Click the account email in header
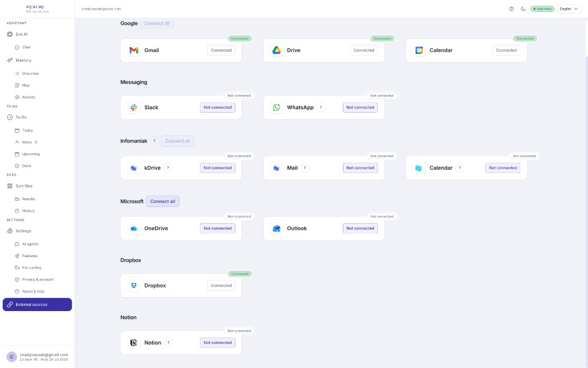The height and width of the screenshot is (368, 588). pos(101,9)
